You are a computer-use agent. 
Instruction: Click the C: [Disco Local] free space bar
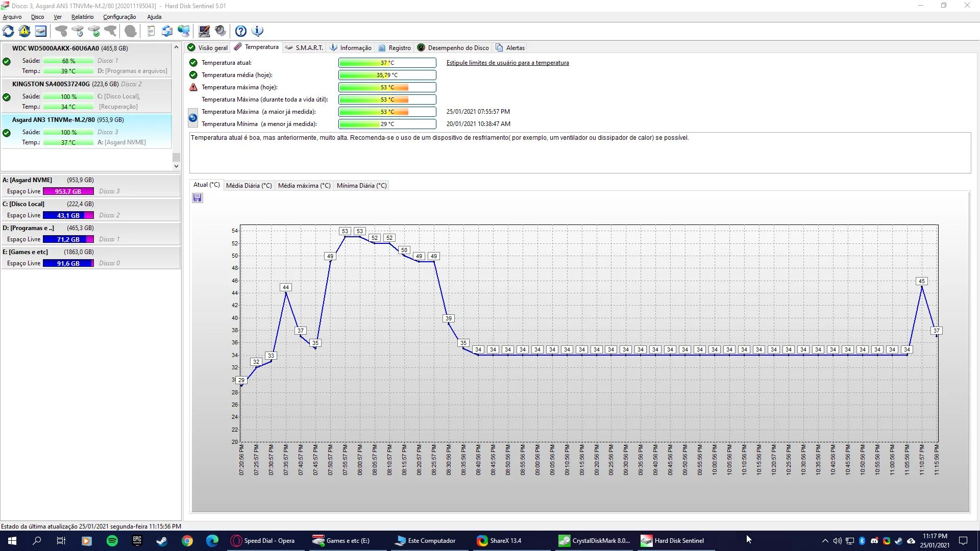[x=68, y=215]
